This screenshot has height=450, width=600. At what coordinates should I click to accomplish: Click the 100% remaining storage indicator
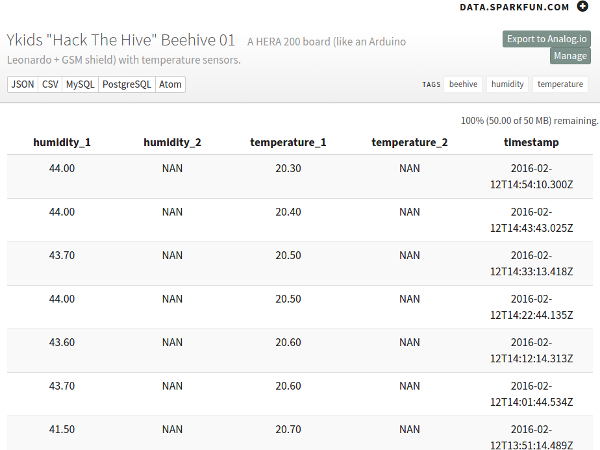pos(529,121)
